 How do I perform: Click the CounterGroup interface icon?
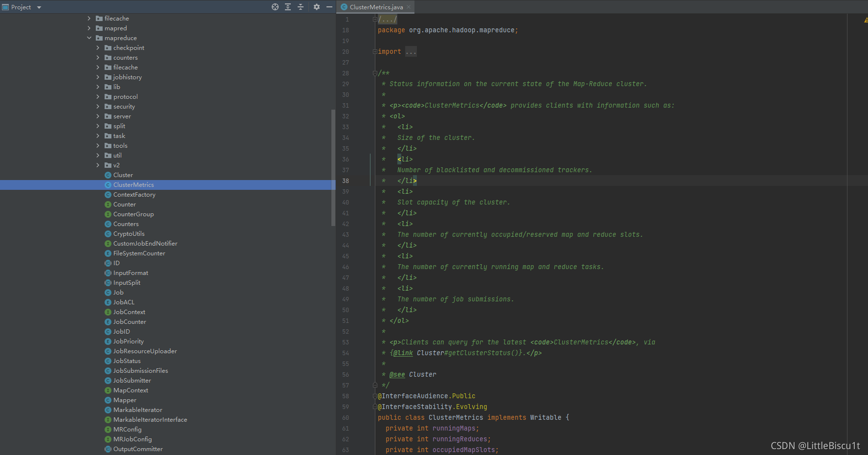point(108,214)
